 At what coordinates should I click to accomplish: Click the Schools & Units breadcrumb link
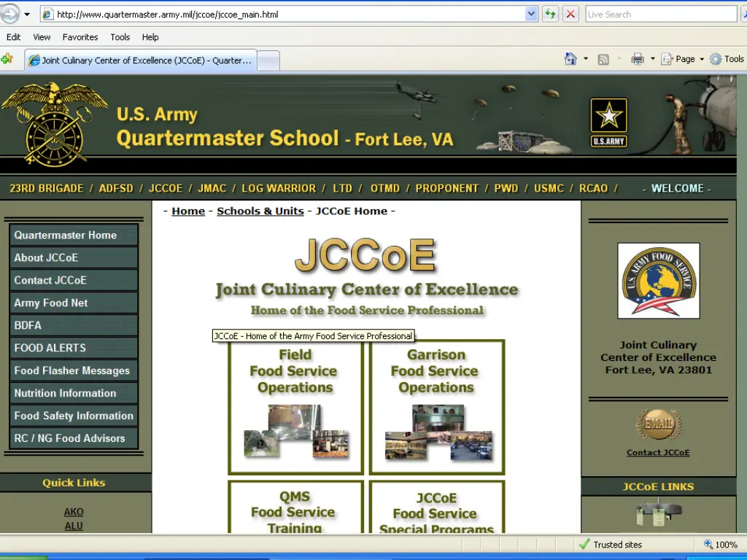pyautogui.click(x=260, y=211)
